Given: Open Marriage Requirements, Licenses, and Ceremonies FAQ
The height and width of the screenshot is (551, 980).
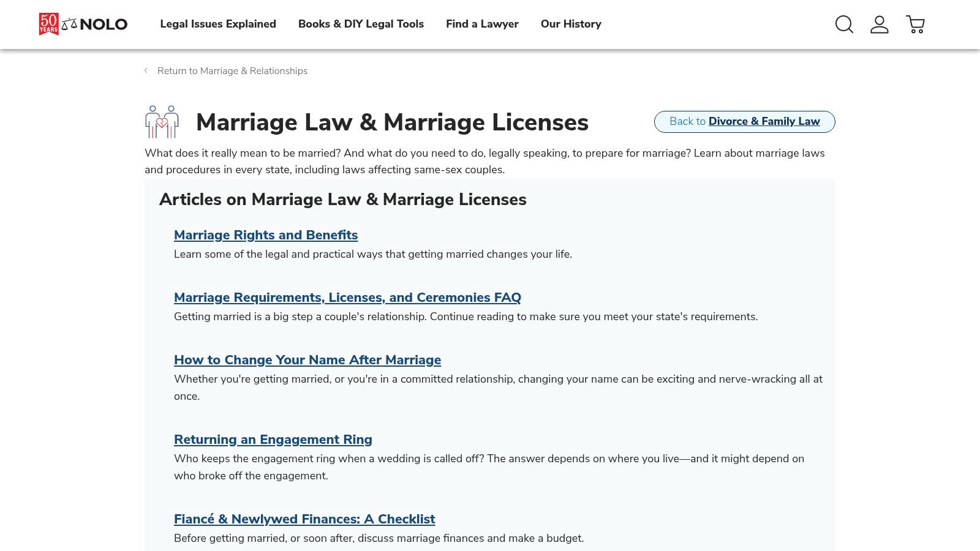Looking at the screenshot, I should (x=347, y=298).
